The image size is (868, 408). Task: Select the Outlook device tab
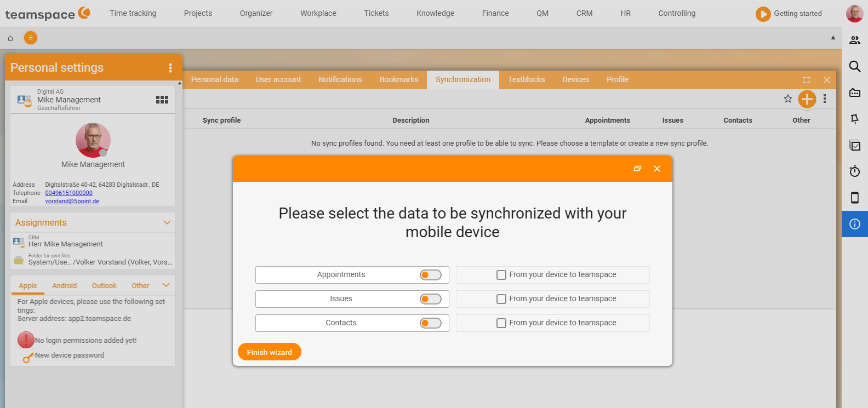coord(104,286)
